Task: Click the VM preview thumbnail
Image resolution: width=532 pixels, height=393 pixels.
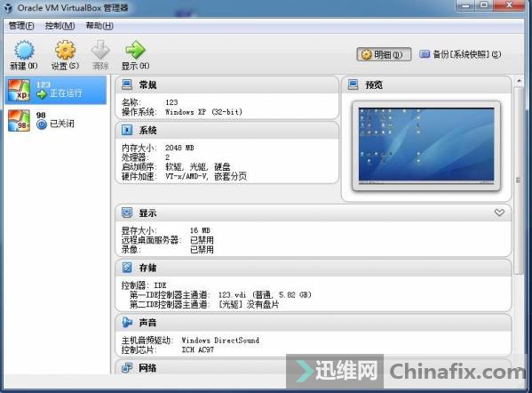Action: point(426,146)
